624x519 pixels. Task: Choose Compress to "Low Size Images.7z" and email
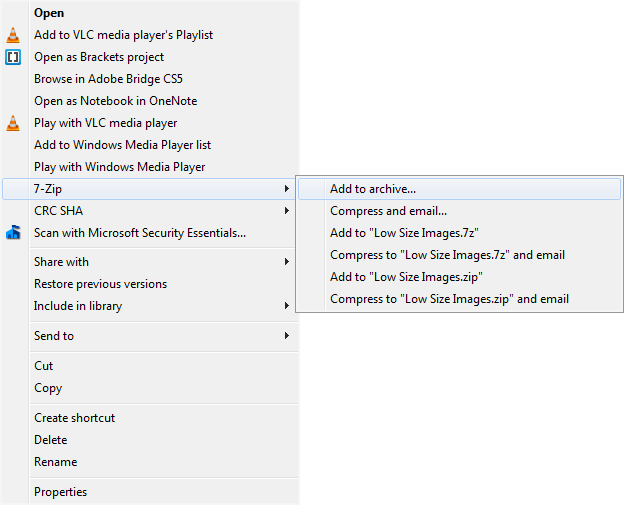click(x=460, y=255)
